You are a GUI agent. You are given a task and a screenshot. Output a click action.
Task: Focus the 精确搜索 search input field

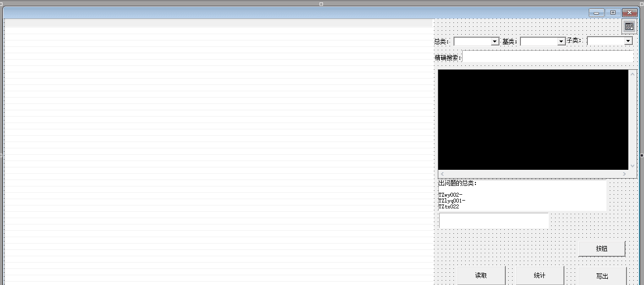click(x=547, y=57)
